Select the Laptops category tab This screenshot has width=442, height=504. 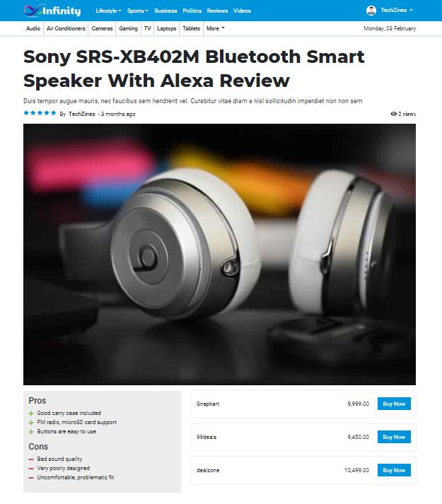(167, 28)
